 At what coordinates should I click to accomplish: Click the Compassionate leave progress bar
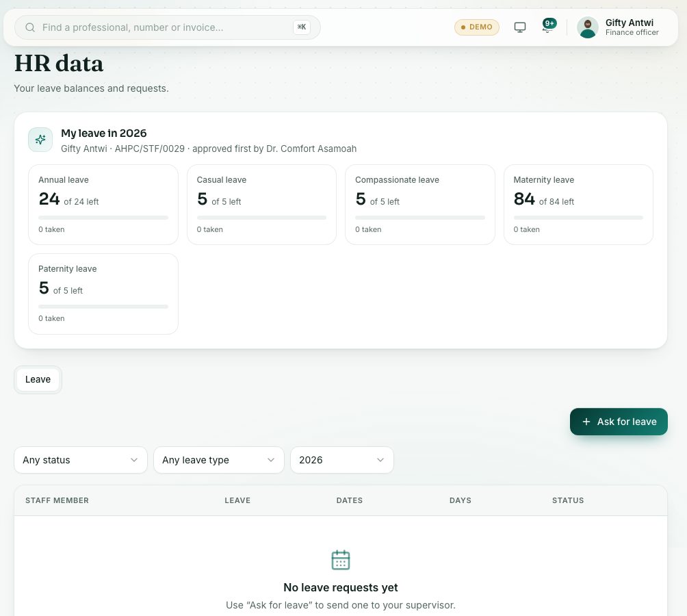click(420, 218)
